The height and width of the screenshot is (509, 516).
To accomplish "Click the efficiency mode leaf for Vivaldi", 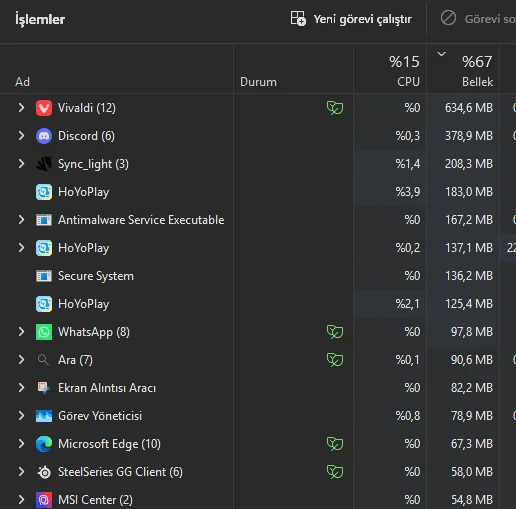I will [335, 108].
